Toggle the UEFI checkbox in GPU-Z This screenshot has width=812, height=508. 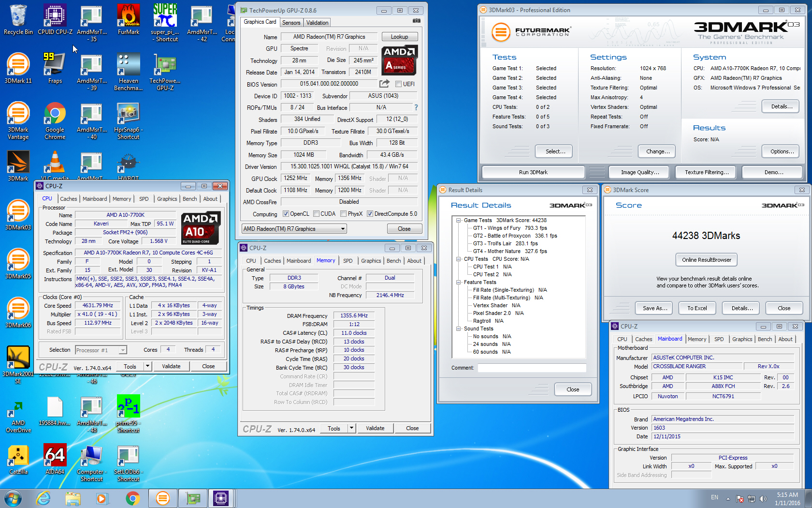[399, 84]
